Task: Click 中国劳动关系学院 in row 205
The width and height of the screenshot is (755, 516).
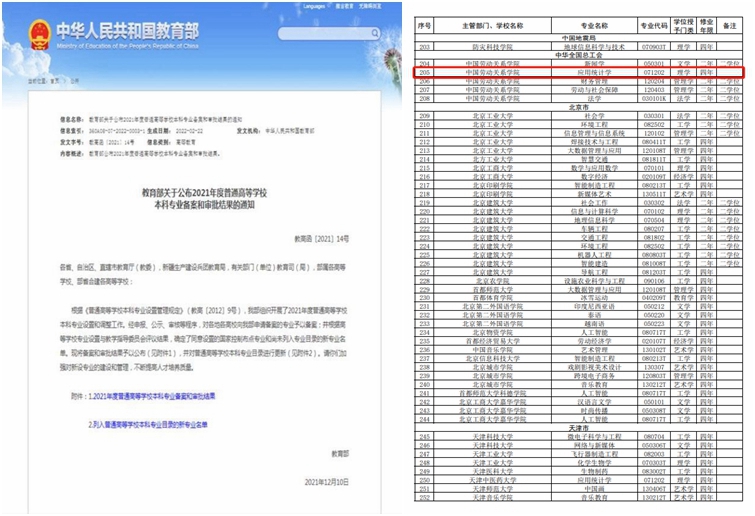Action: (x=493, y=73)
